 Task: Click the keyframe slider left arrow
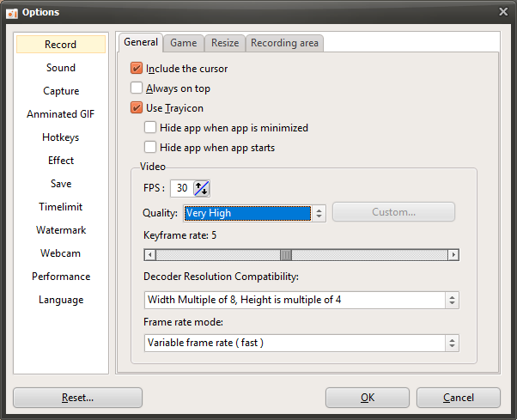(149, 255)
